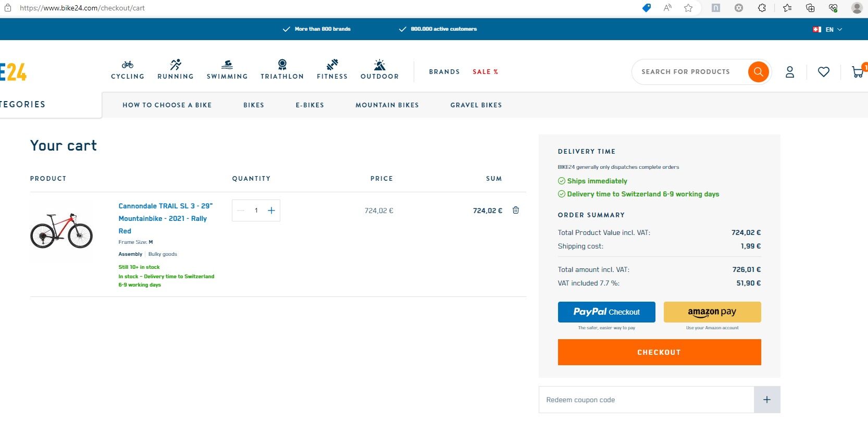Click the 'Frame Size: M' text
This screenshot has height=422, width=868.
click(135, 242)
